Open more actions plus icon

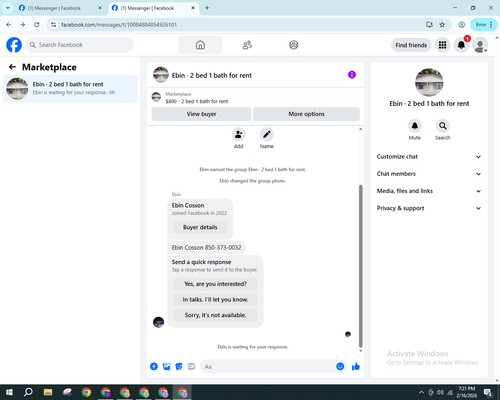pos(154,366)
